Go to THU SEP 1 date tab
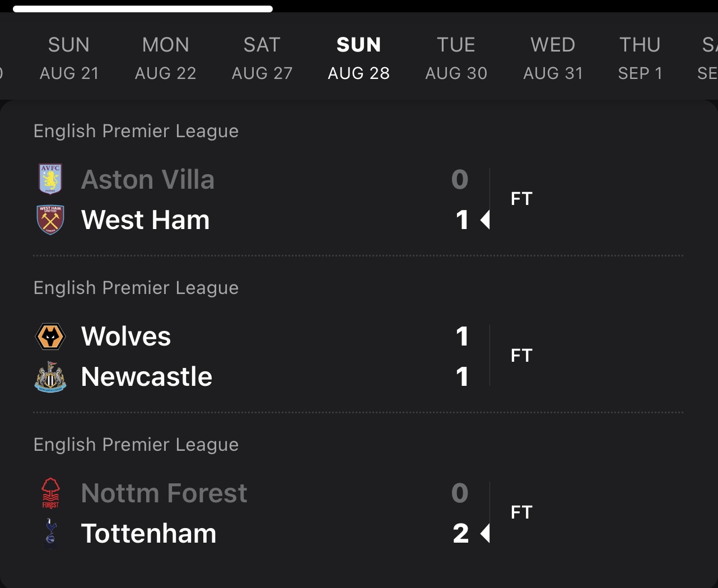The width and height of the screenshot is (718, 588). click(640, 59)
